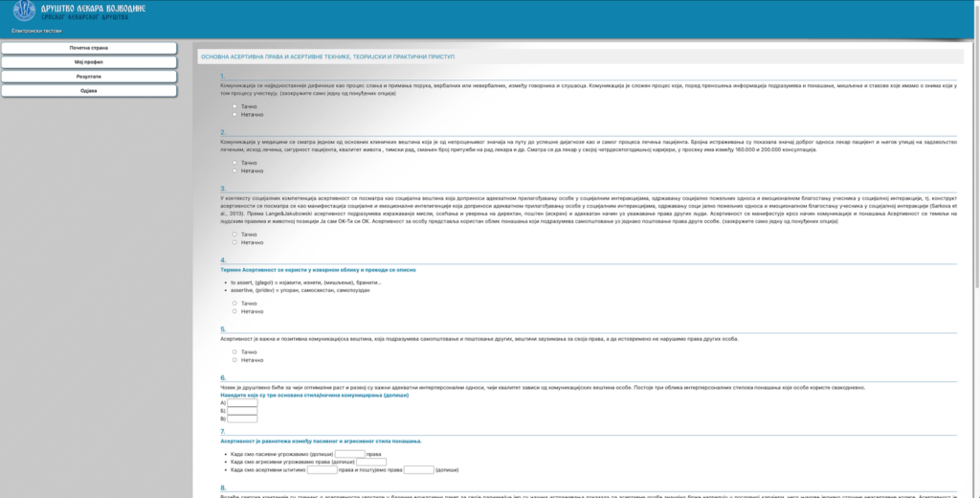
Task: Click the test title heading 'ОСНОВНА АСЕРТИВНА ПРАВА'
Action: [x=327, y=57]
